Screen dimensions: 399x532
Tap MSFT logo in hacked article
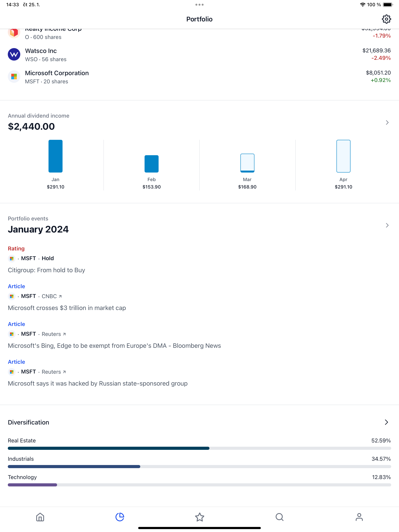coord(11,372)
